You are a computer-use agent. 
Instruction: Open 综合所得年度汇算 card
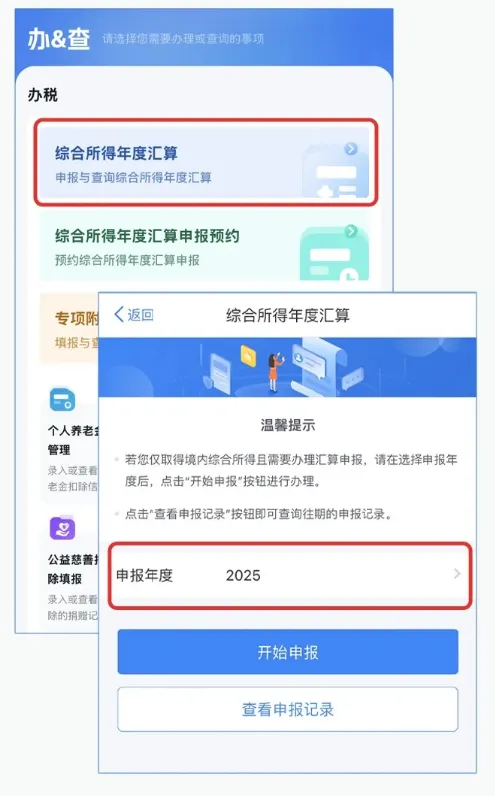pos(205,162)
